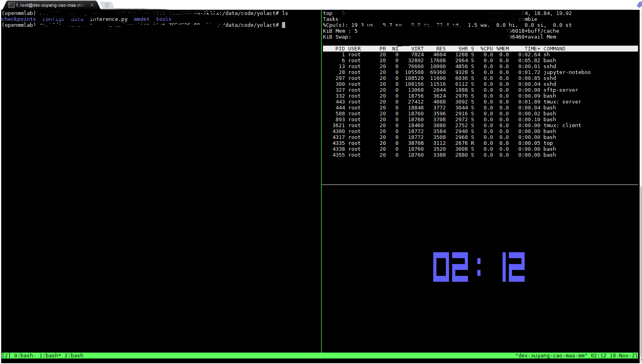The image size is (642, 364).
Task: Click the RES column header in top
Action: coord(441,49)
